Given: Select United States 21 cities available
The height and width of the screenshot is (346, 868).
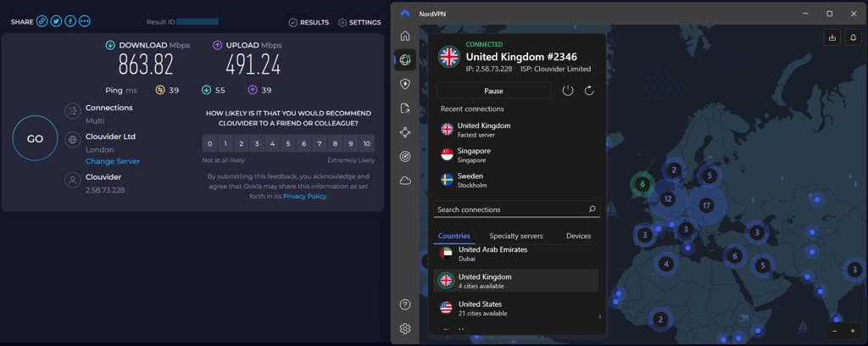Looking at the screenshot, I should pyautogui.click(x=515, y=309).
